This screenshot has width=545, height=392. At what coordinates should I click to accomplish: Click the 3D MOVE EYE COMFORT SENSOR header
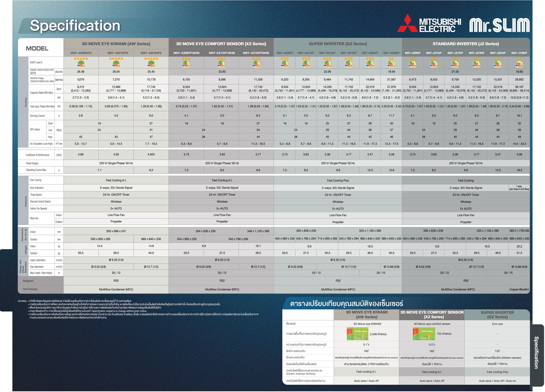point(221,44)
